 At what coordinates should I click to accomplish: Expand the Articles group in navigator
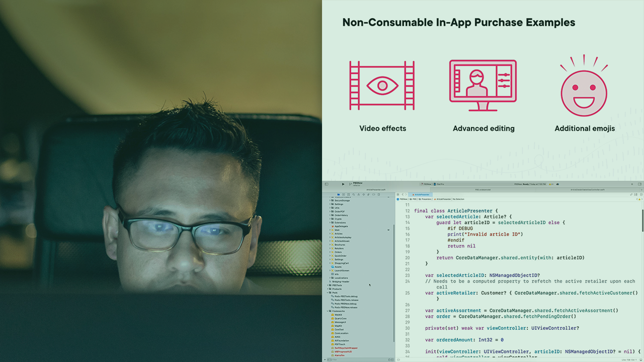point(331,233)
